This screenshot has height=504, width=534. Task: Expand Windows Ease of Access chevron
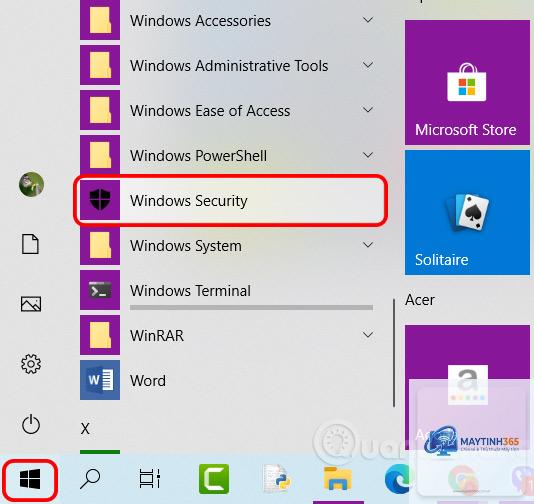tap(368, 110)
